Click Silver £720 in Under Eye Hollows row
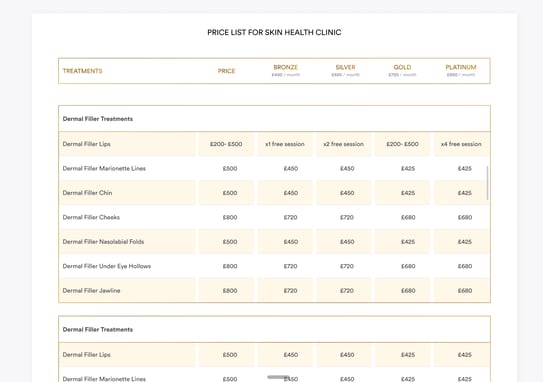Viewport: 543px width, 382px height. coord(347,266)
